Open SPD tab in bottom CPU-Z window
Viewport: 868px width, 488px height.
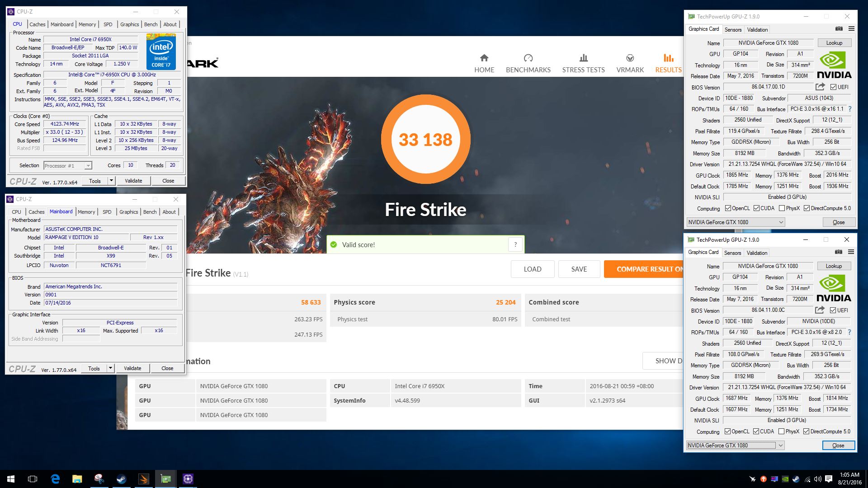pos(107,212)
